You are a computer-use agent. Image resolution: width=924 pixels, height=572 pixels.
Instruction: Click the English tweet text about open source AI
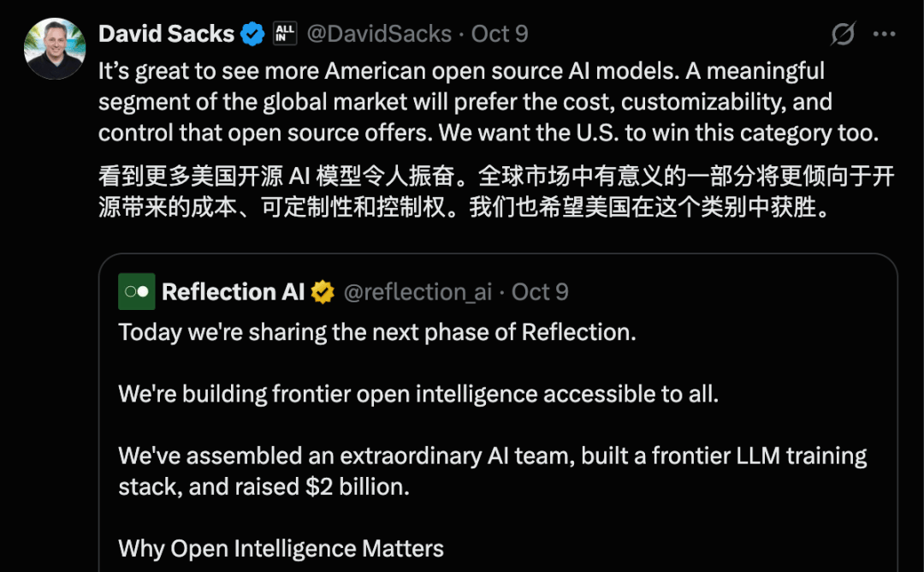tap(462, 102)
